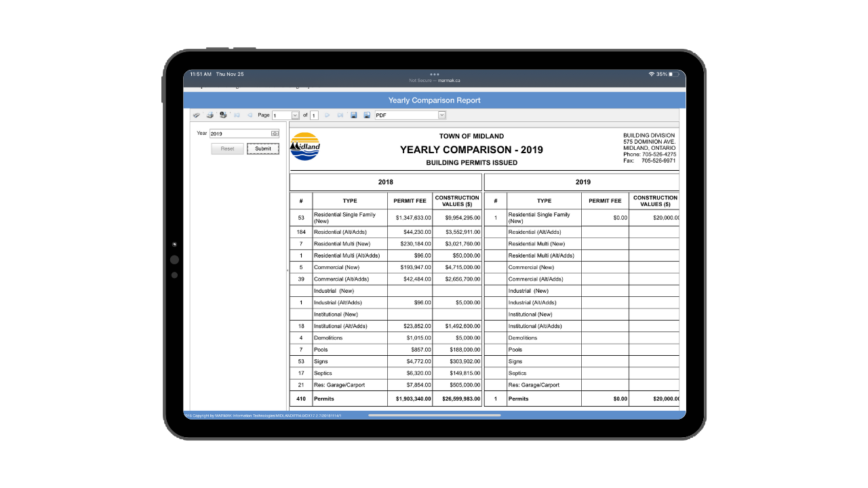The height and width of the screenshot is (488, 868).
Task: Click the '$1,347,633.00' permit fee
Action: point(414,218)
